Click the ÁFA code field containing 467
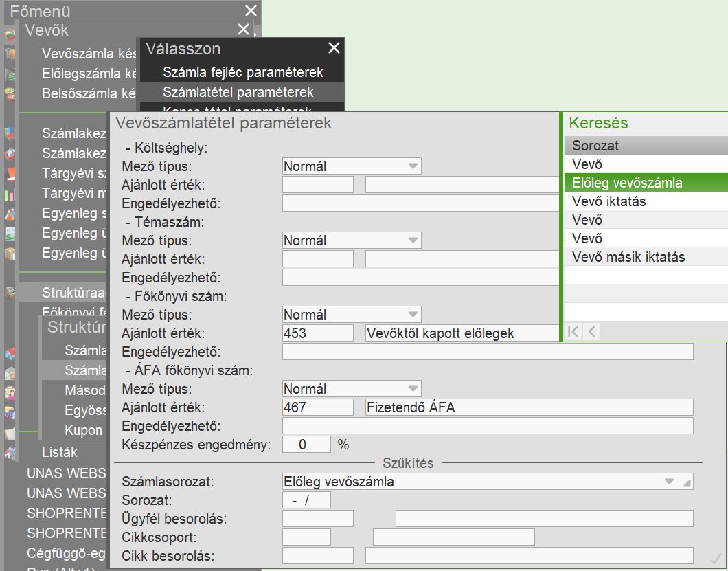 tap(318, 407)
